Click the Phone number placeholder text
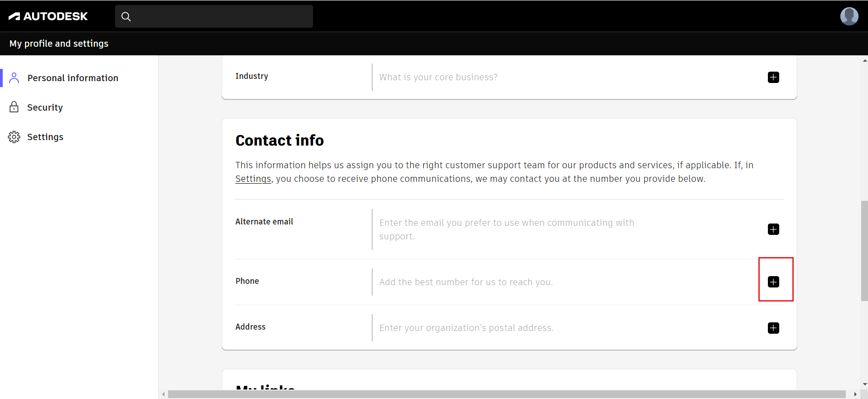This screenshot has width=868, height=399. pyautogui.click(x=466, y=282)
